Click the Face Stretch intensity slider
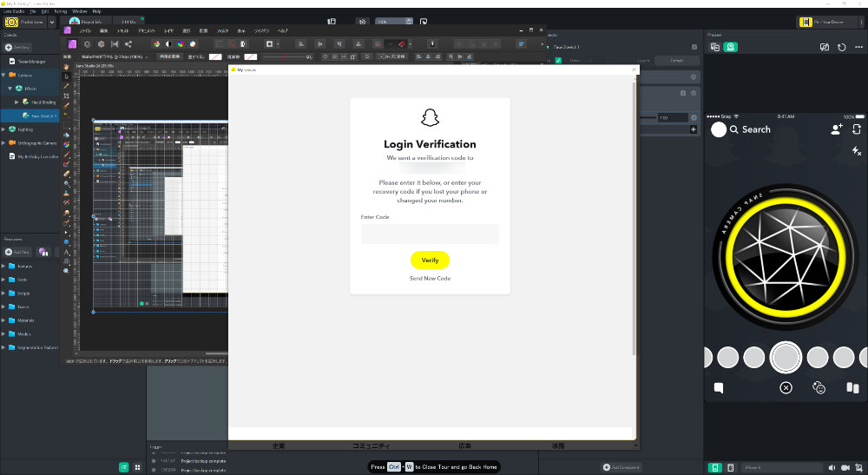Image resolution: width=868 pixels, height=475 pixels. coord(648,117)
